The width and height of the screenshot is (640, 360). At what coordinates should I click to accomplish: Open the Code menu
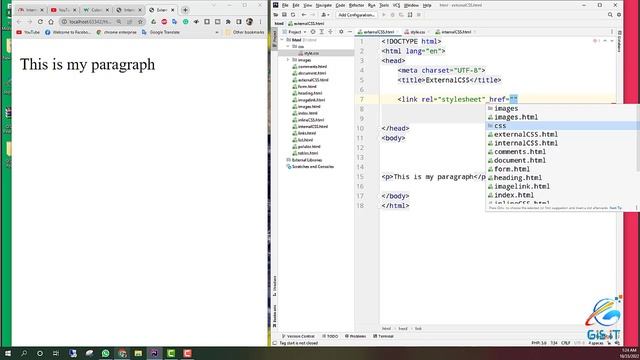(340, 5)
